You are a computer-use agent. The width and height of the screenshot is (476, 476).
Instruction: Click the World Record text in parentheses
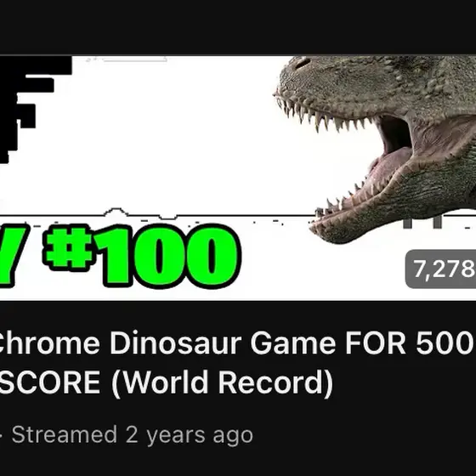coord(222,382)
